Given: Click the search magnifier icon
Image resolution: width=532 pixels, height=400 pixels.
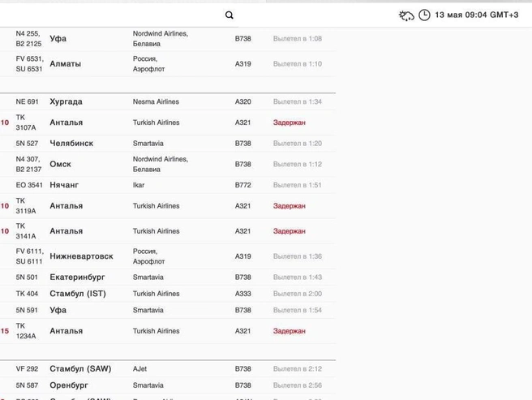Looking at the screenshot, I should point(230,15).
